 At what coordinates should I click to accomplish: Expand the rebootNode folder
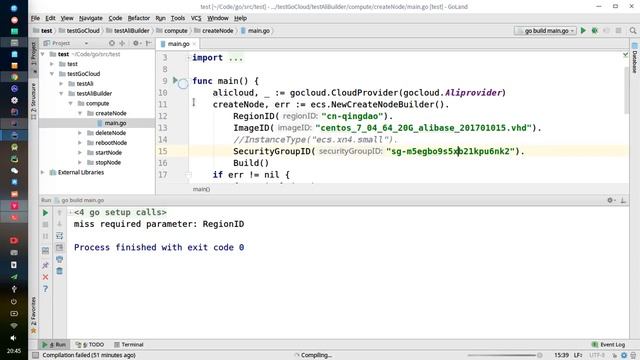coord(80,143)
